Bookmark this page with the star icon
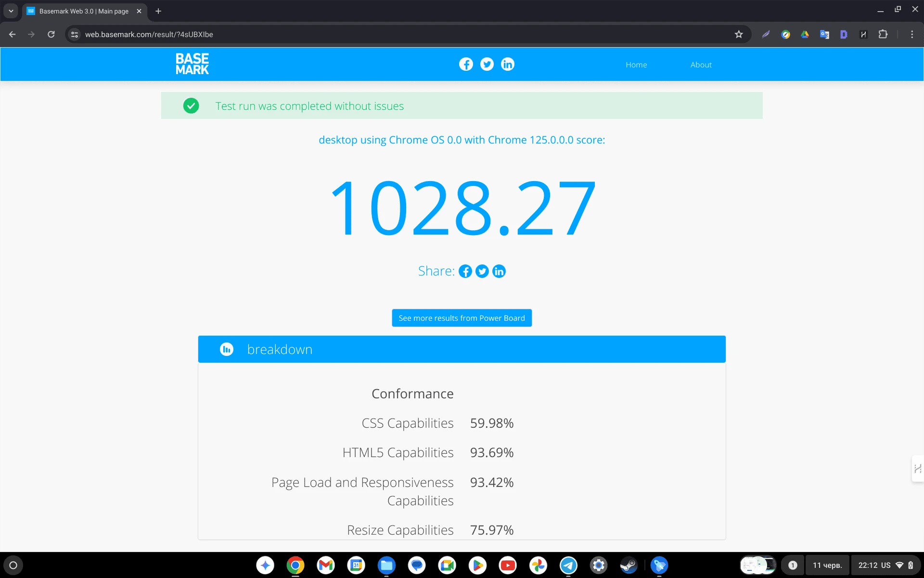 (x=739, y=34)
